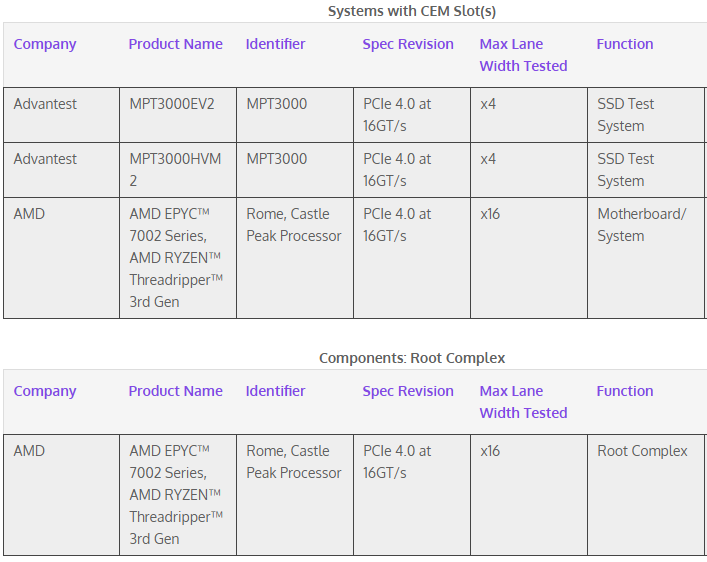Select Spec Revision header in Root Complex table
The height and width of the screenshot is (562, 707).
click(408, 391)
